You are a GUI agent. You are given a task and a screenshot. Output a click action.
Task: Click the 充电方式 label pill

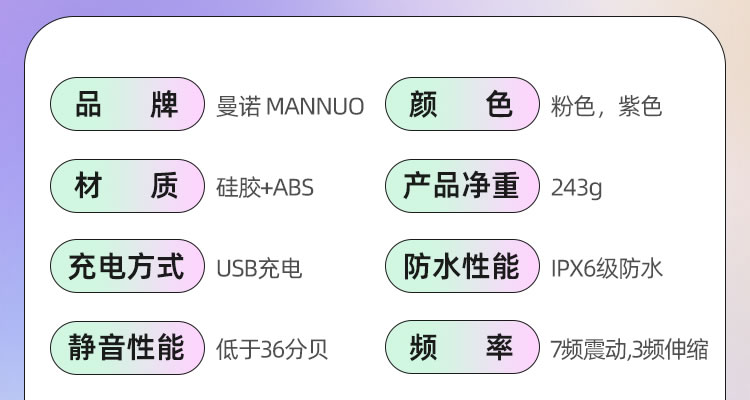(127, 266)
